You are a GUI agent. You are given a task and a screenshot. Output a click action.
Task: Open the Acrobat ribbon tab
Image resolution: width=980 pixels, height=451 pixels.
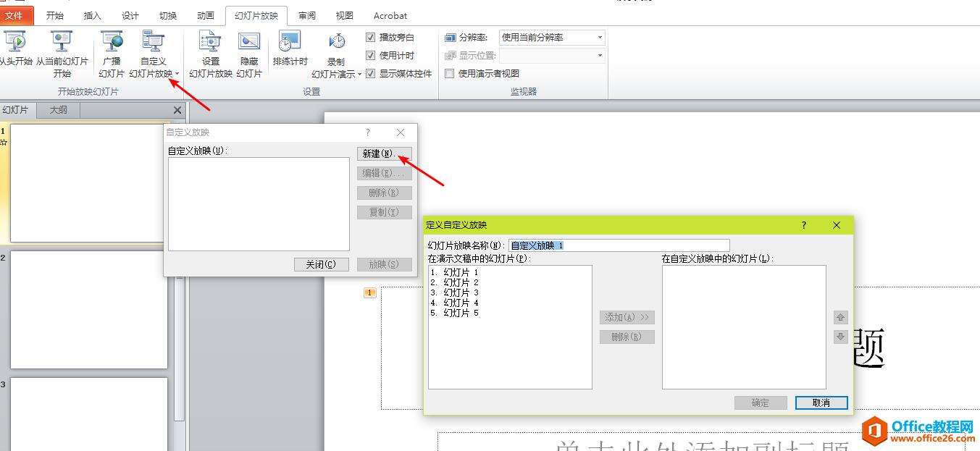[390, 15]
